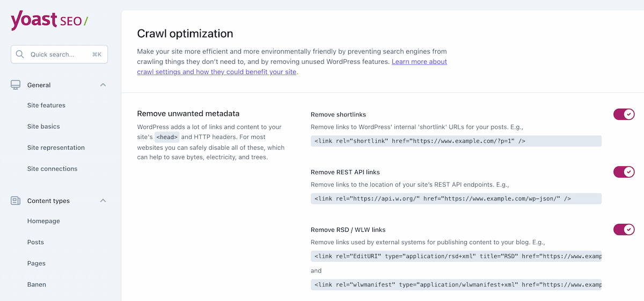644x301 pixels.
Task: Click the Remove REST API links label
Action: [345, 172]
